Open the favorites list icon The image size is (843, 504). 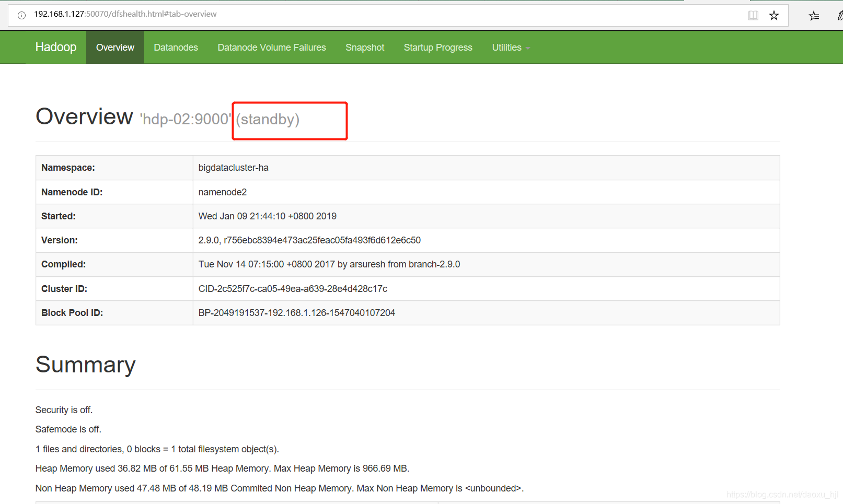(814, 16)
